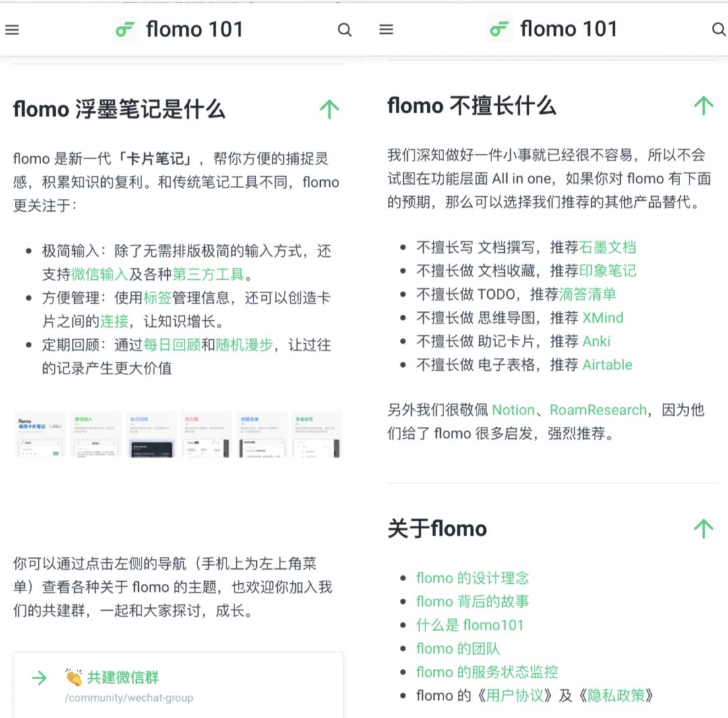Open the 微信输入 link
Viewport: 728px width, 718px height.
[x=99, y=274]
